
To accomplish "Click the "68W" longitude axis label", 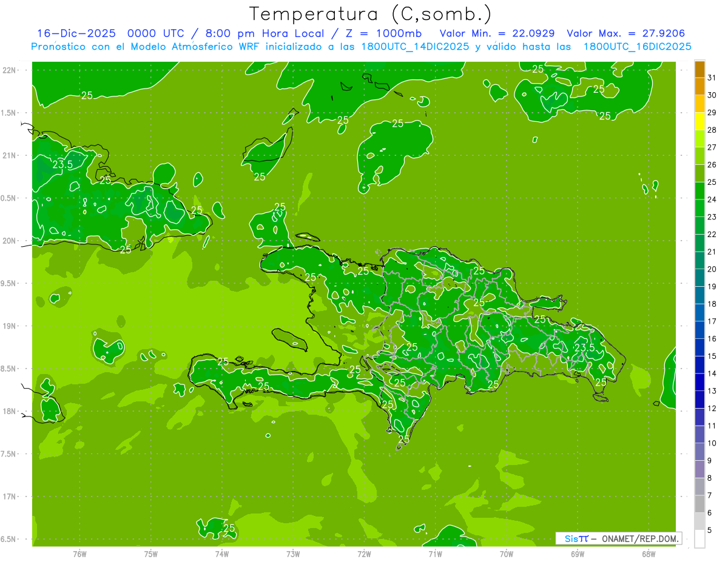I will (649, 554).
